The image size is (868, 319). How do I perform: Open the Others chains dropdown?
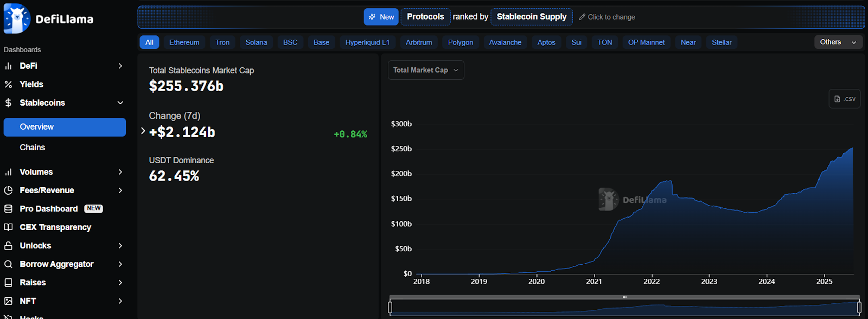point(838,42)
